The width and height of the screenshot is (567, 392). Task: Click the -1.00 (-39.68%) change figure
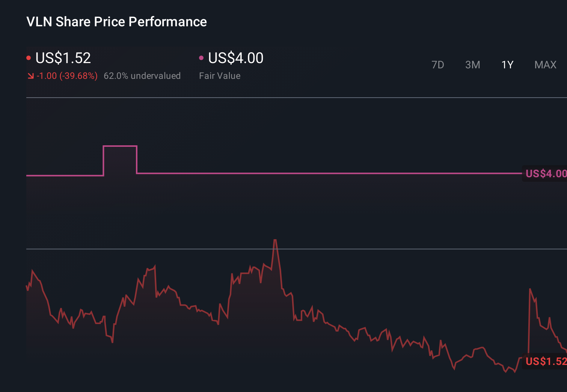[x=67, y=75]
